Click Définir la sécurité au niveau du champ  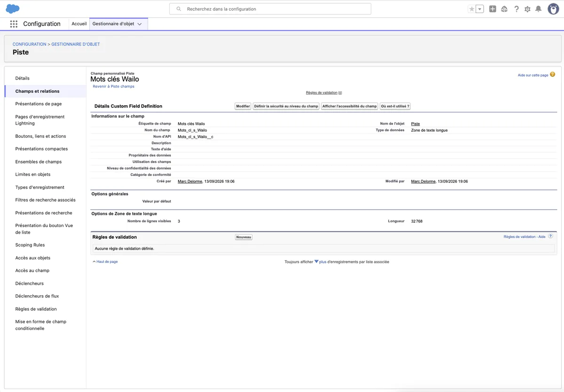pos(286,106)
